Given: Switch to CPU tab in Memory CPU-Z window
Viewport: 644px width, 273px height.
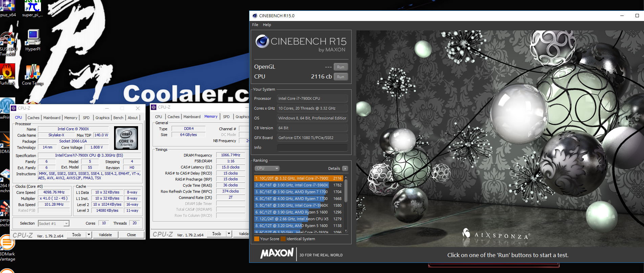Looking at the screenshot, I should click(x=158, y=117).
